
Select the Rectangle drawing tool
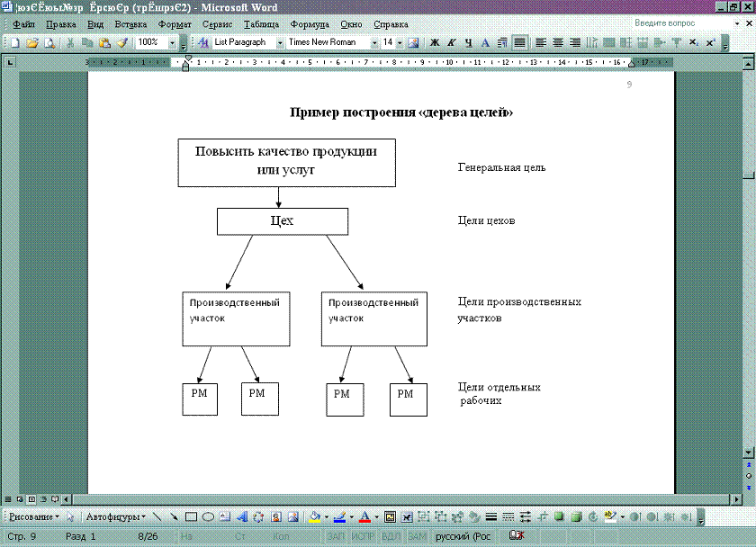pyautogui.click(x=191, y=517)
